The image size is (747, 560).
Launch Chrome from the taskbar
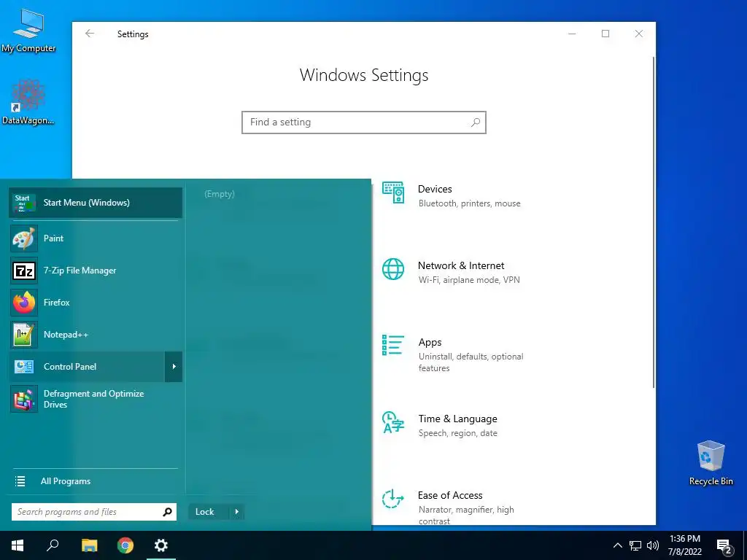point(125,545)
